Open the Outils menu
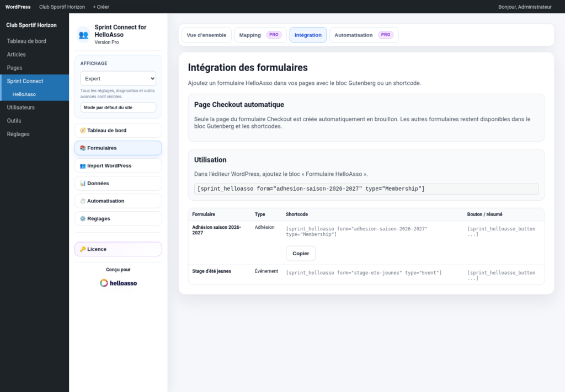565x392 pixels. pos(34,121)
